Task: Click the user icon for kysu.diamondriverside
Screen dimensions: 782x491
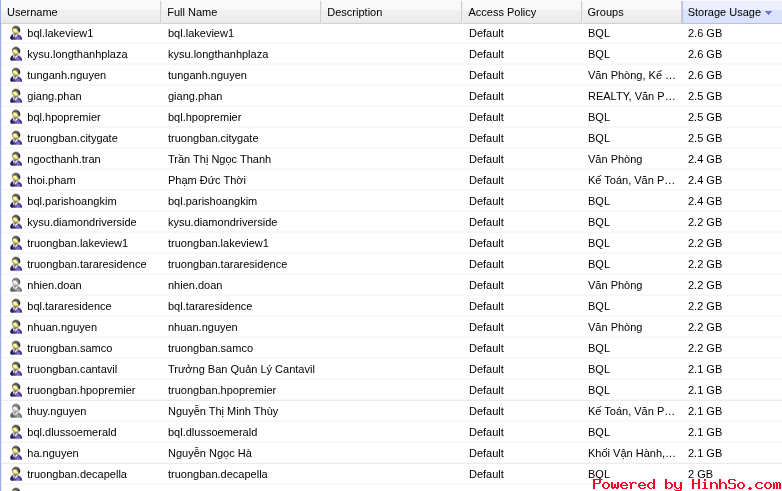Action: tap(15, 222)
